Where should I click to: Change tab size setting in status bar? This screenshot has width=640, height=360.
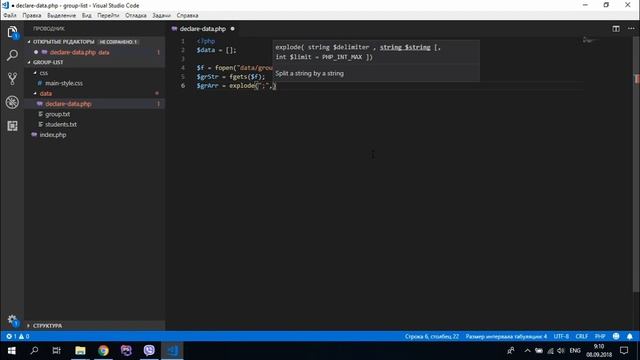coord(506,336)
